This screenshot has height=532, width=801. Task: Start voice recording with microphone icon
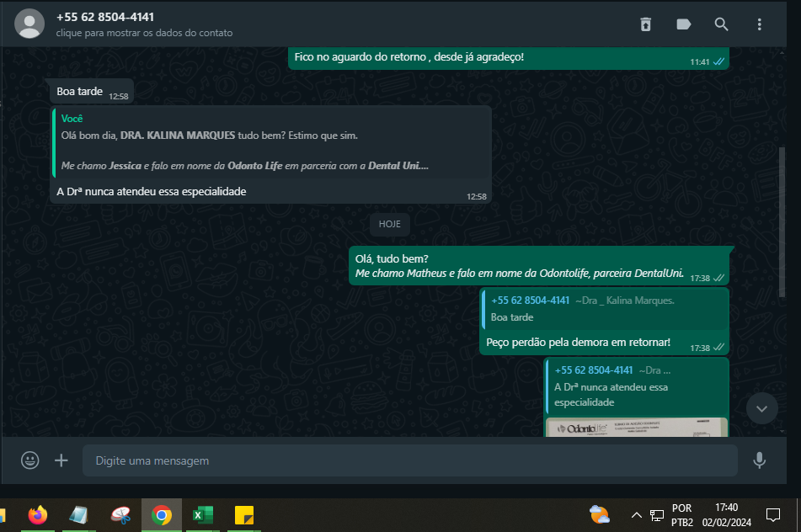760,460
